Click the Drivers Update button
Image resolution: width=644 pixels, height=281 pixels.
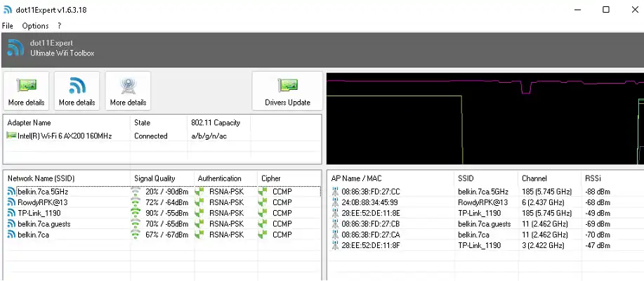[x=287, y=91]
